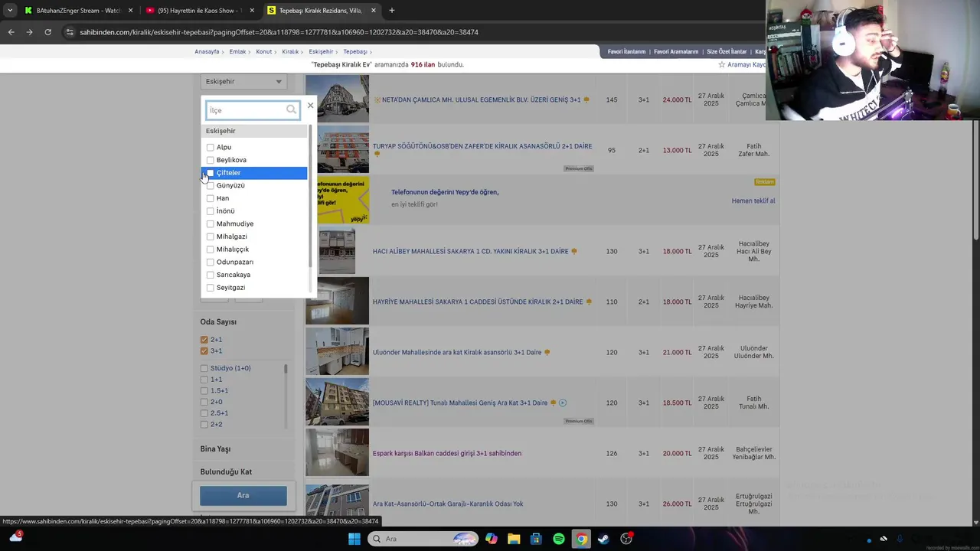Screen dimensions: 980x551
Task: Click the district list scrollbar in the popup
Action: (x=310, y=195)
